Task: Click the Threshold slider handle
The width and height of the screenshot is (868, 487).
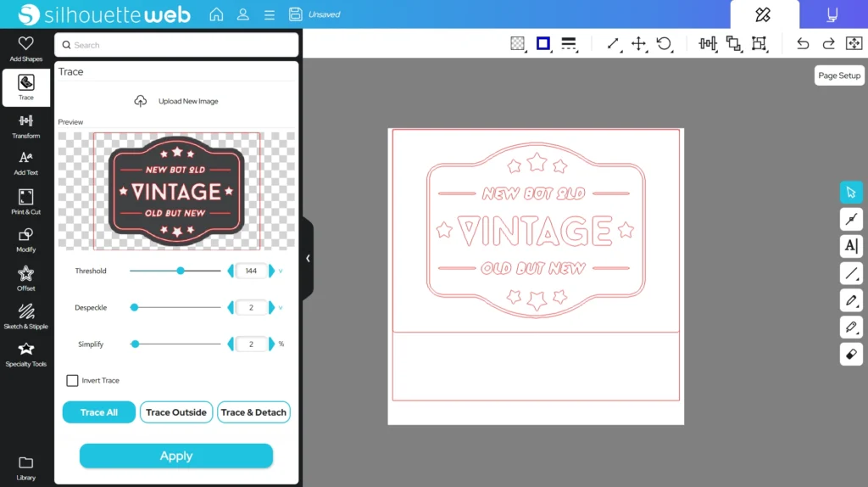Action: click(181, 271)
